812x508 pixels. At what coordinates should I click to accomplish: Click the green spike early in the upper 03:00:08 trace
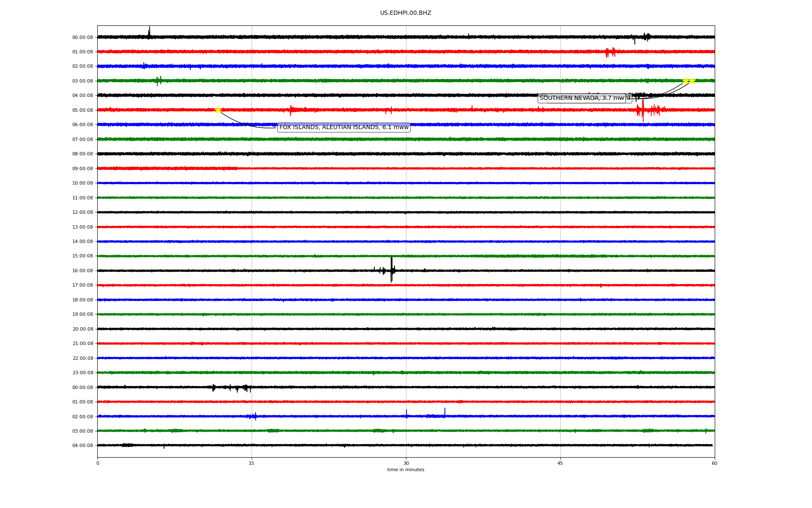pos(159,80)
